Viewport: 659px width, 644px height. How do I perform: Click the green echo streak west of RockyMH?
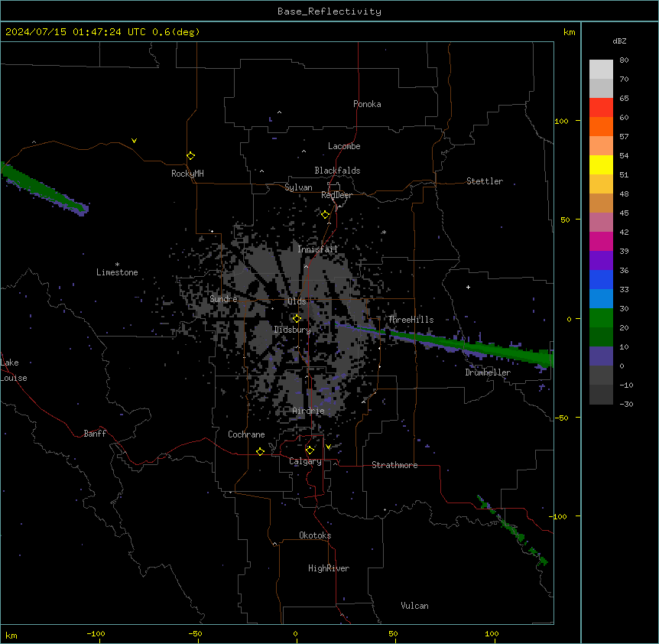(x=44, y=189)
